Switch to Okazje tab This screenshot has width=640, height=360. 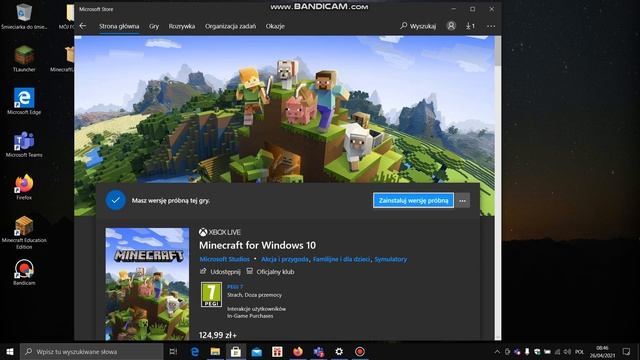(x=275, y=26)
